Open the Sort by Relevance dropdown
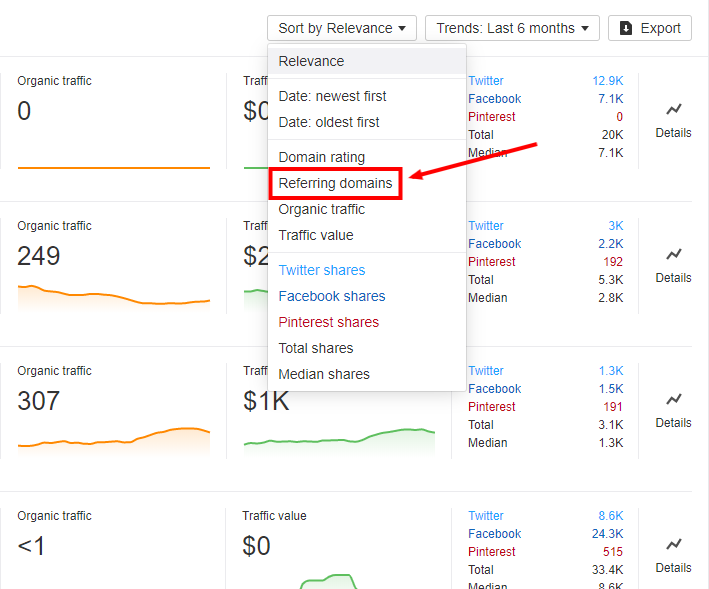Viewport: 709px width, 589px height. coord(341,28)
